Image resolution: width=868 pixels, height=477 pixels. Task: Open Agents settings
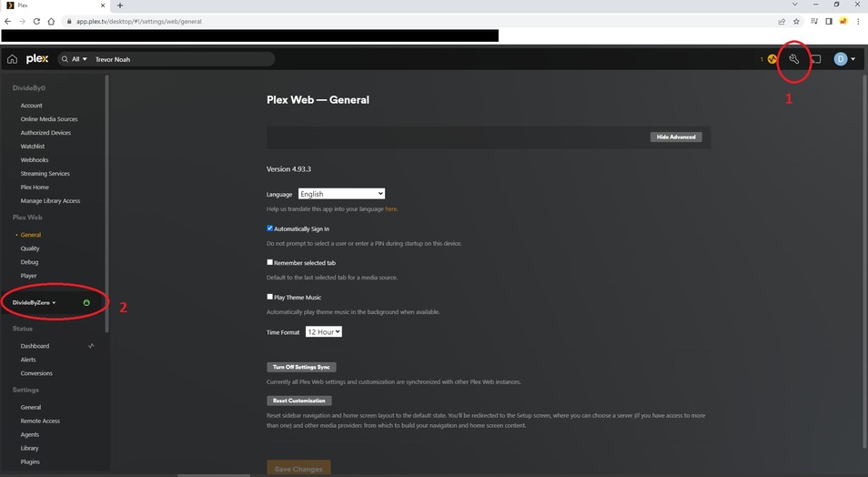[30, 435]
